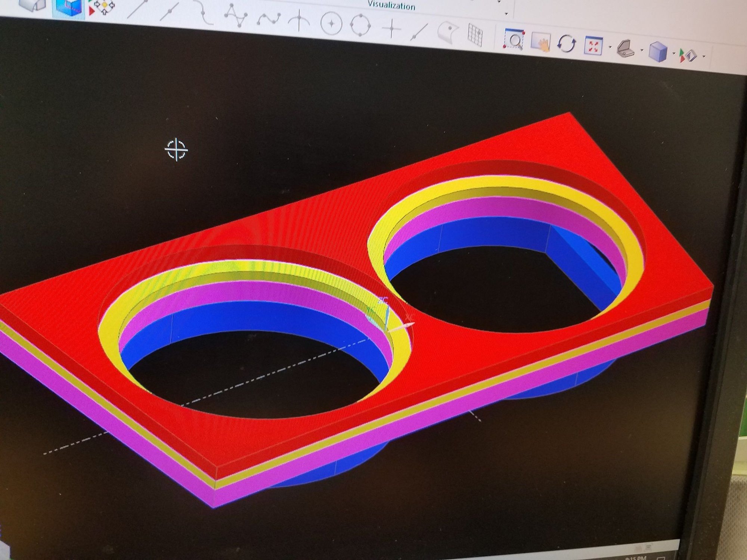Screen dimensions: 747x560
Task: Select the Zoom window tool
Action: [x=514, y=39]
